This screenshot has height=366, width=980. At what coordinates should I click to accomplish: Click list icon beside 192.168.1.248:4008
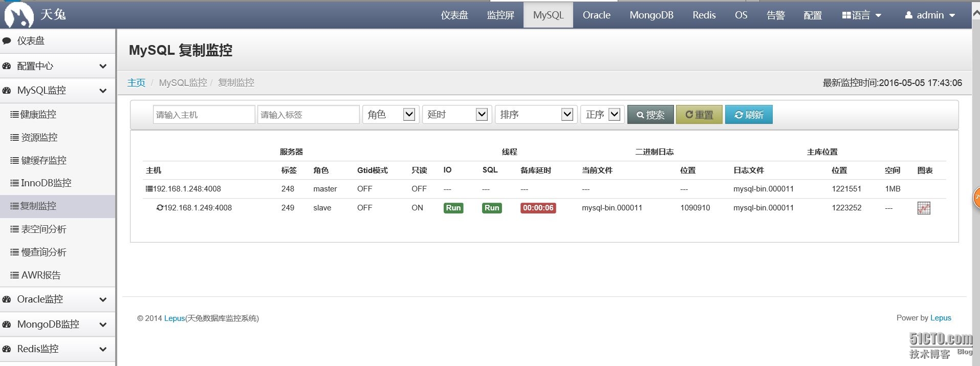click(149, 189)
